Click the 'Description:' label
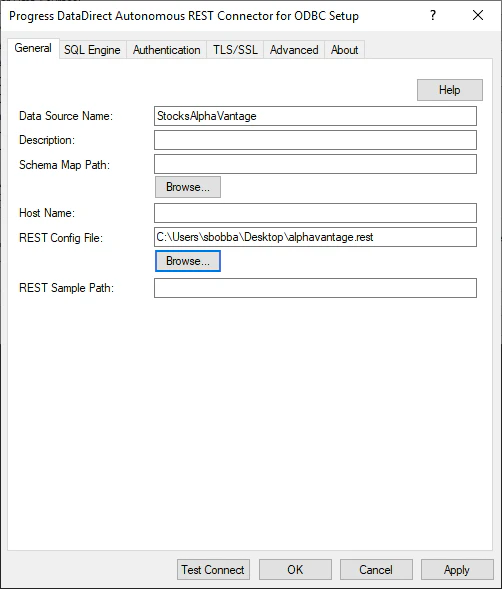This screenshot has width=502, height=589. click(47, 140)
